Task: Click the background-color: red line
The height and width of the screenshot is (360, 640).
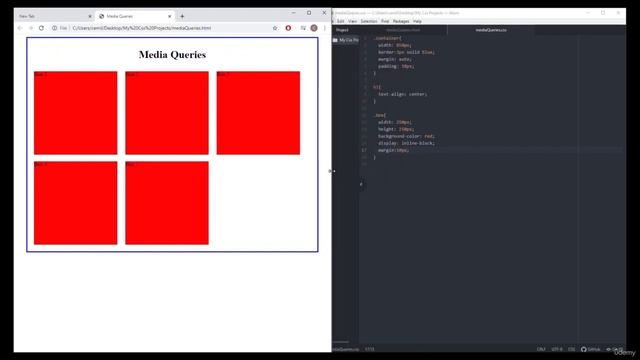Action: pos(406,136)
